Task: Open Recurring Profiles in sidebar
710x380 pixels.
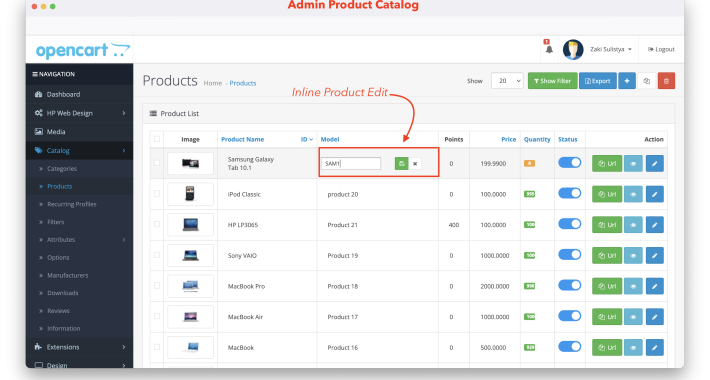Action: pyautogui.click(x=72, y=204)
